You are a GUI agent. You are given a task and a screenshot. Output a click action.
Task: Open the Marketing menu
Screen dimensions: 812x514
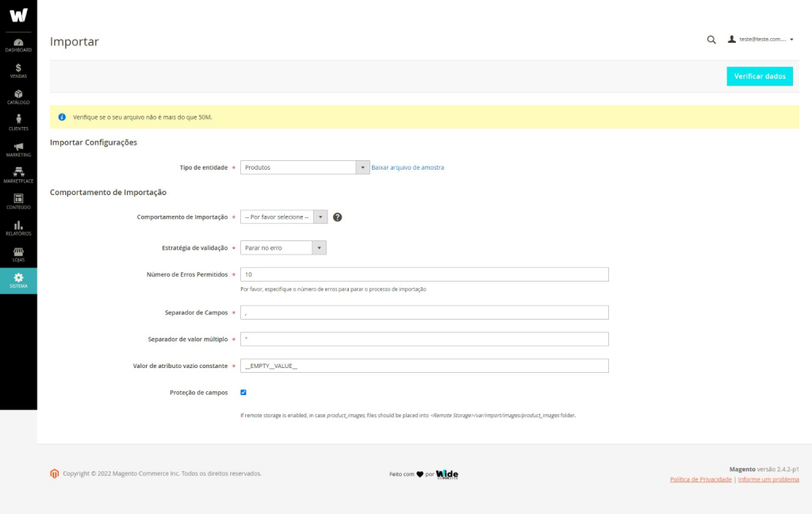coord(18,150)
